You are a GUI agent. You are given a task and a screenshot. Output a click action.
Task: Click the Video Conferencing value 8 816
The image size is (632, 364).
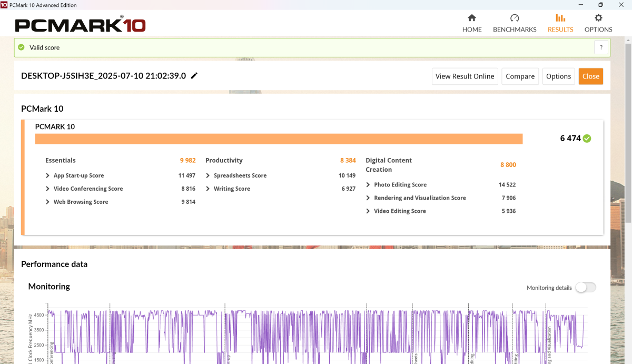pos(188,189)
